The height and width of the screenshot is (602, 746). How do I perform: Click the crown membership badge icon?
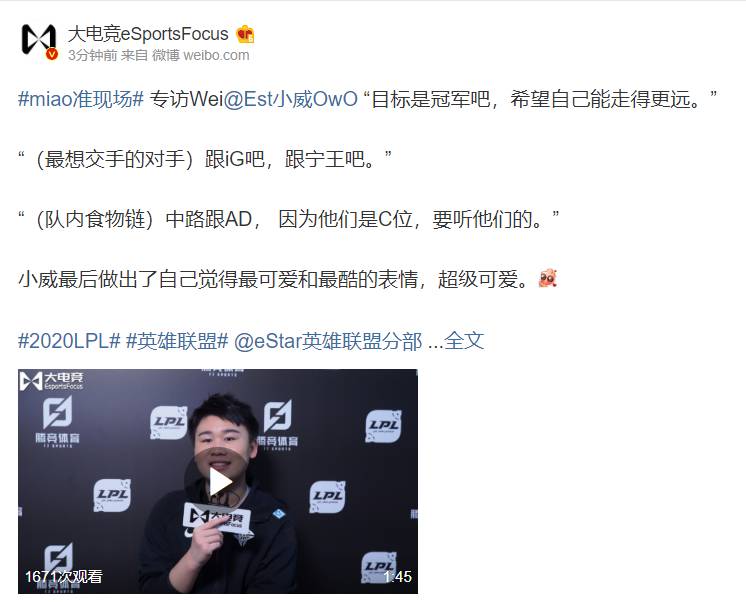pos(245,34)
